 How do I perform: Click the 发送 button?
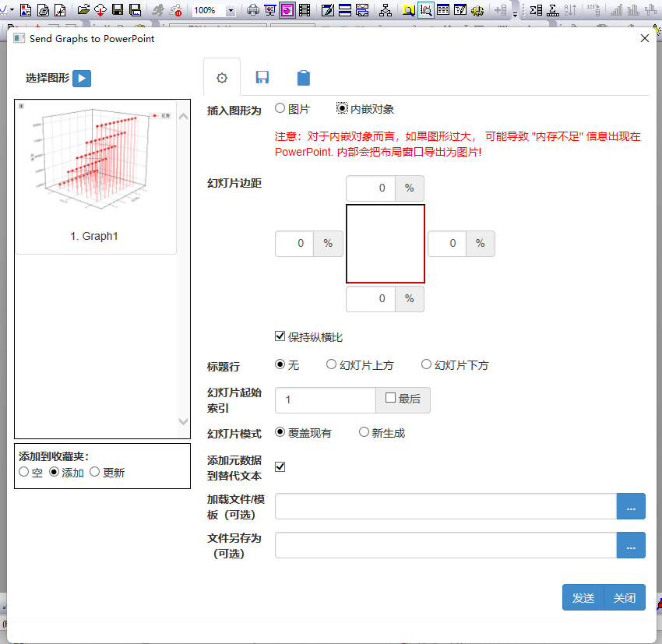coord(583,598)
